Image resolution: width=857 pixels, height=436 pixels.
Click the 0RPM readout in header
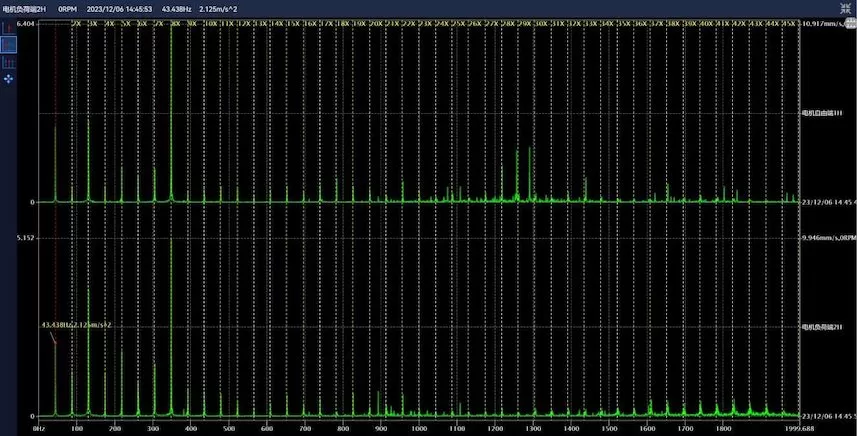click(68, 8)
